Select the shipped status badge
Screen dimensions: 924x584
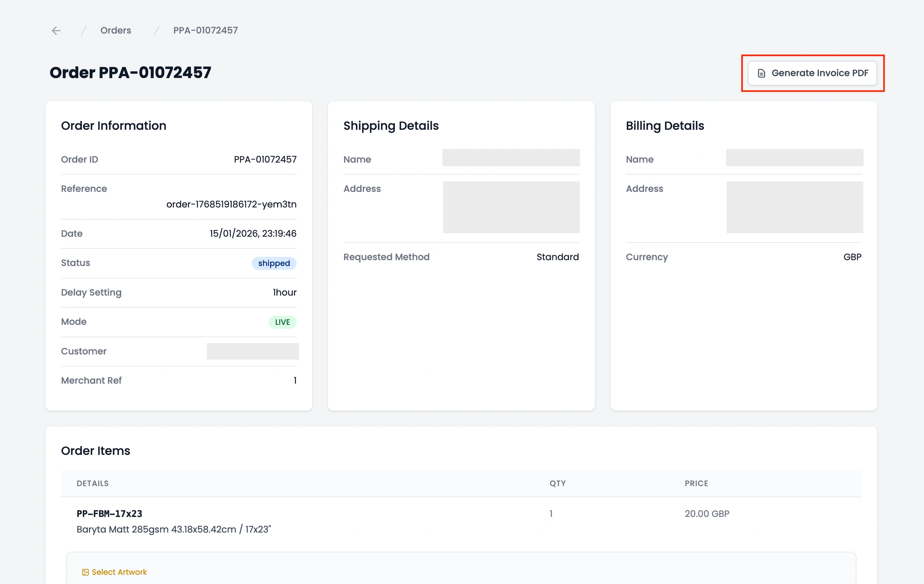[274, 263]
